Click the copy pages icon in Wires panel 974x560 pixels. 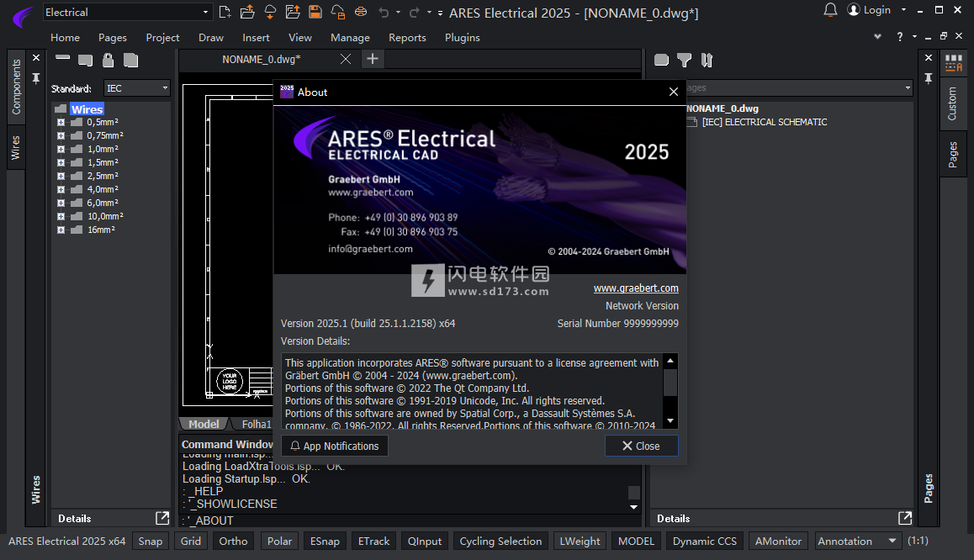click(x=130, y=61)
